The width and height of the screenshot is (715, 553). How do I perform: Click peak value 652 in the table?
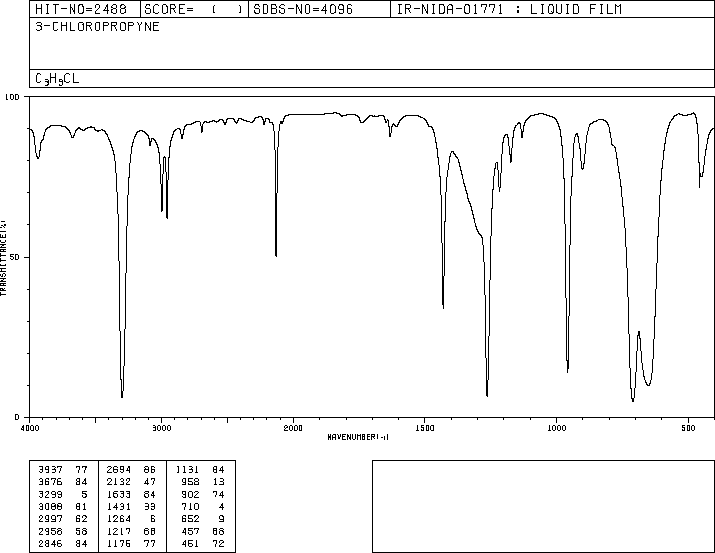[x=190, y=519]
